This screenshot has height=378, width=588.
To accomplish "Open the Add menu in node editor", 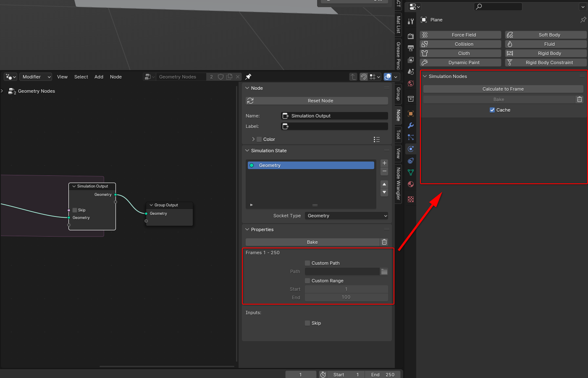I will (99, 77).
